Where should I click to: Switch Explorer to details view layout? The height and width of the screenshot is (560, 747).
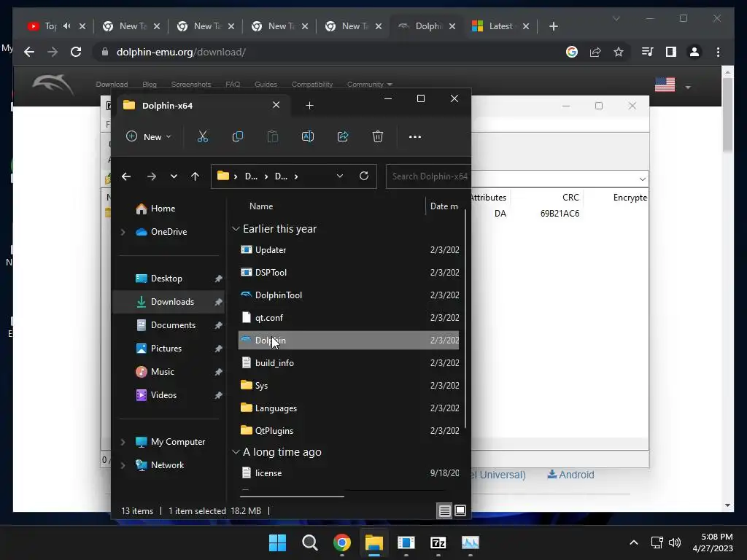(444, 511)
